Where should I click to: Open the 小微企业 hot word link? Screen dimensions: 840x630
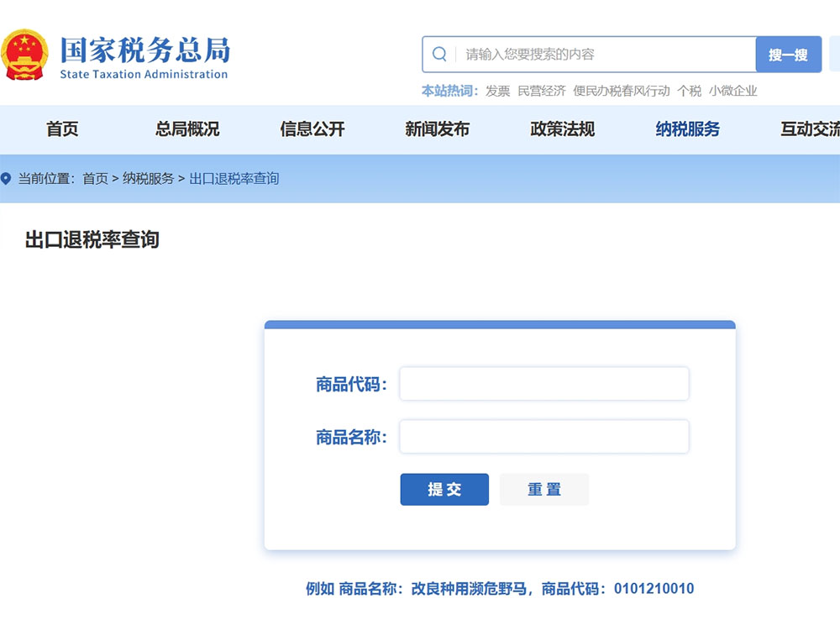click(x=733, y=91)
